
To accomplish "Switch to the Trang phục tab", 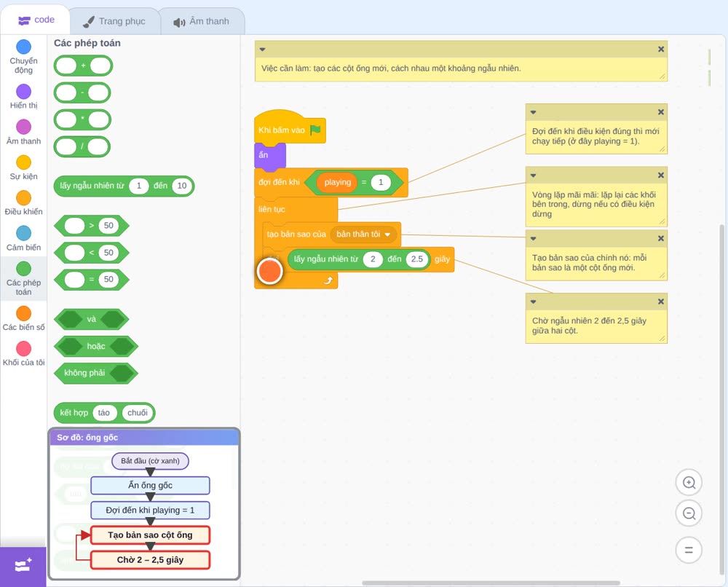I will click(x=114, y=21).
